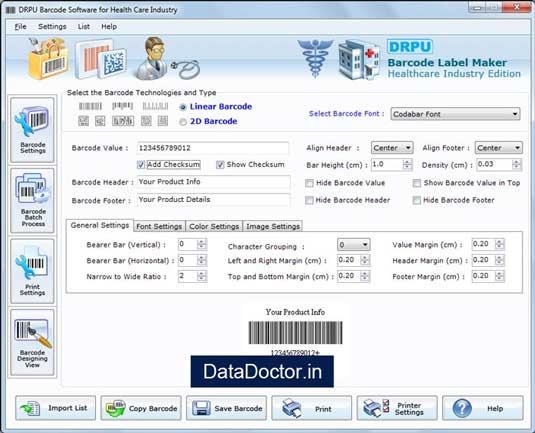Click Barcode Header text field
Viewport: 535px width, 433px height.
tap(214, 182)
